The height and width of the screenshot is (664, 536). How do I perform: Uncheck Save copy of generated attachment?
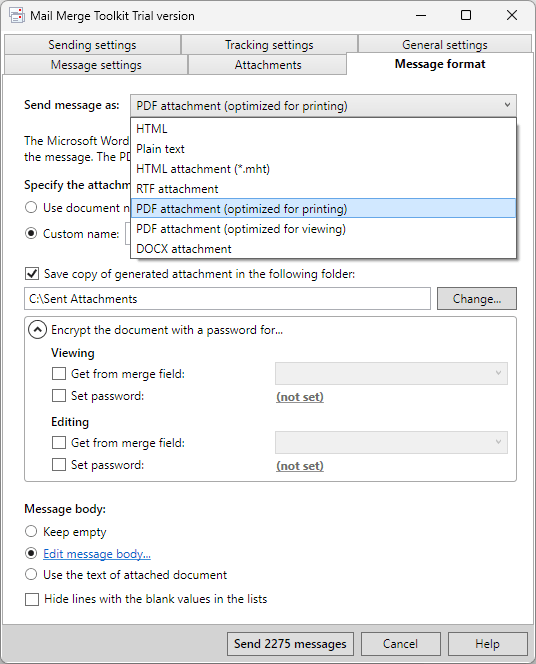(32, 274)
